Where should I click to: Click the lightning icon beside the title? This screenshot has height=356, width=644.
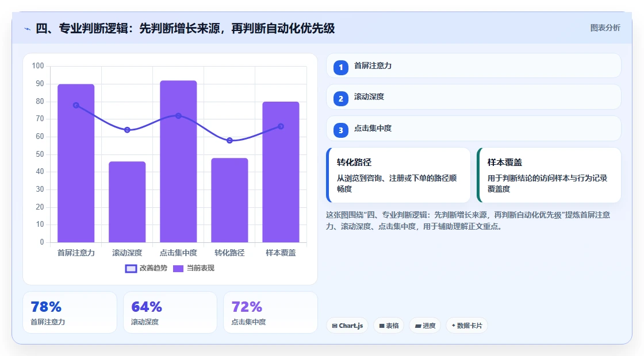point(28,29)
